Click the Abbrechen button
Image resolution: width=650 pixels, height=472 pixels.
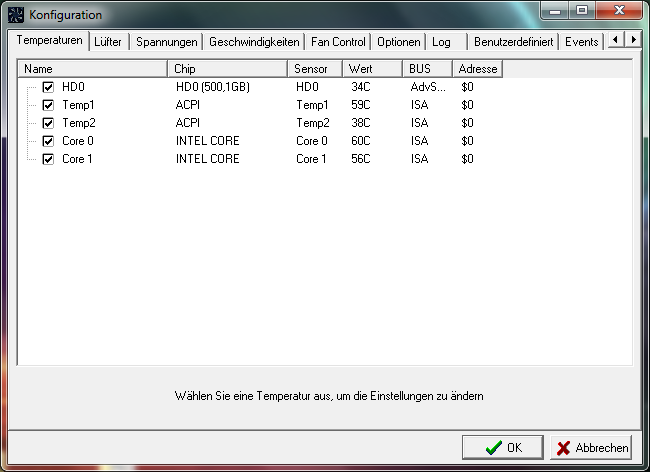pos(592,448)
